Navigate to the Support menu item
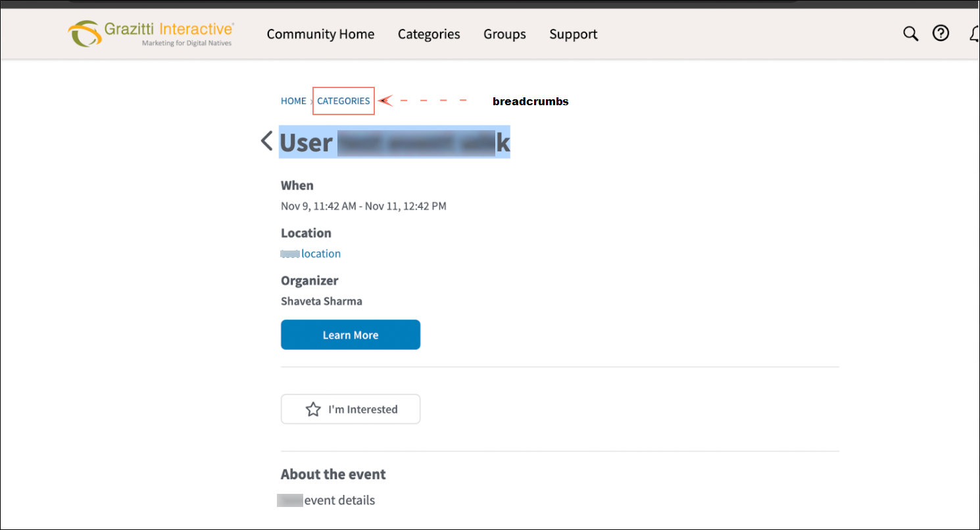Image resolution: width=980 pixels, height=530 pixels. point(573,34)
